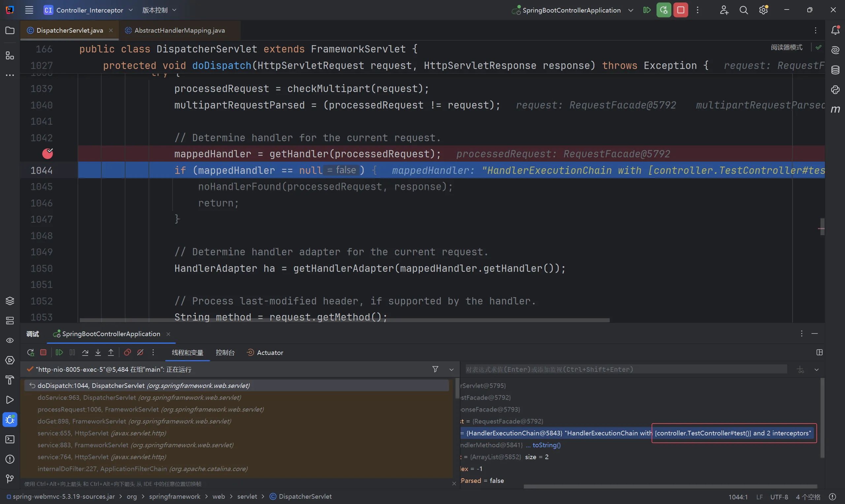Expand evaluate expression history chevron

[817, 369]
